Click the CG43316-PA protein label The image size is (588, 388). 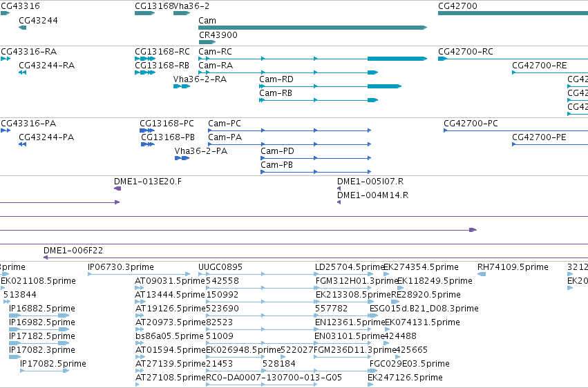point(28,124)
